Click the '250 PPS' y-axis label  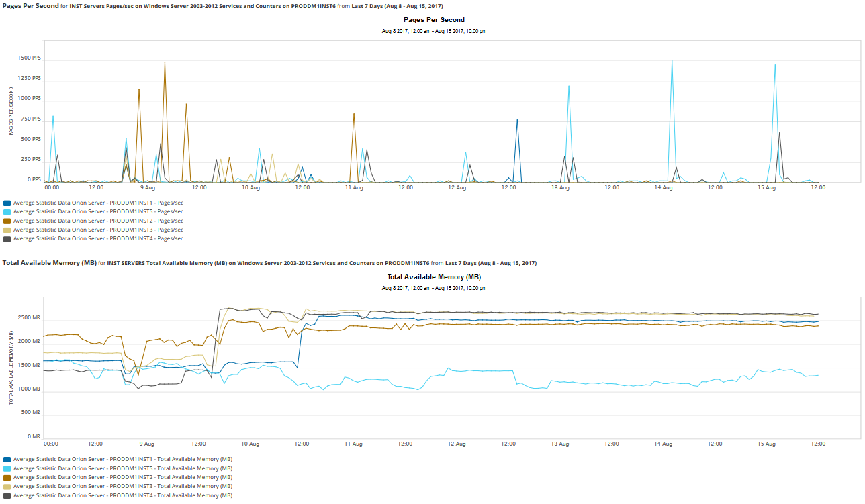(31, 160)
